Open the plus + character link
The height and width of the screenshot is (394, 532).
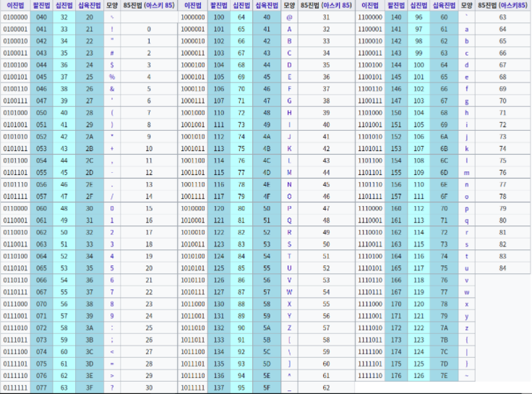[112, 149]
